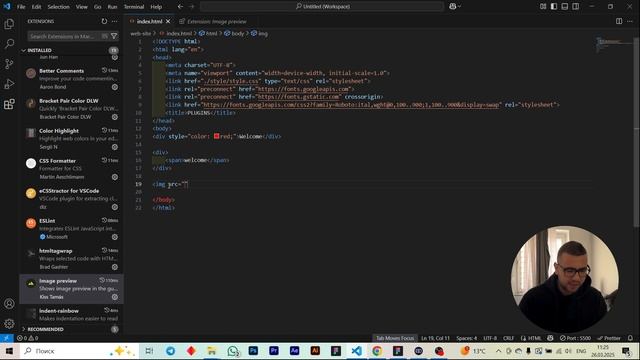Follow the fonts.googleapis.com preconnect link
640x360 pixels.
pos(304,89)
